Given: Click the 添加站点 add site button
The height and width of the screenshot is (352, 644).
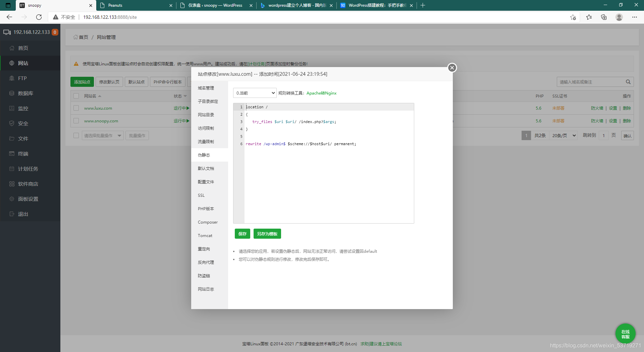Looking at the screenshot, I should pos(82,82).
